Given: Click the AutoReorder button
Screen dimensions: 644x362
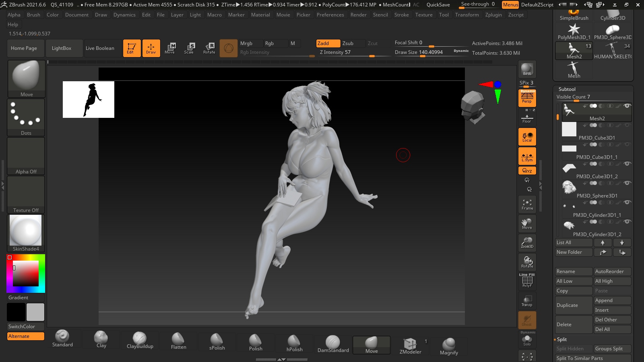Looking at the screenshot, I should [612, 271].
